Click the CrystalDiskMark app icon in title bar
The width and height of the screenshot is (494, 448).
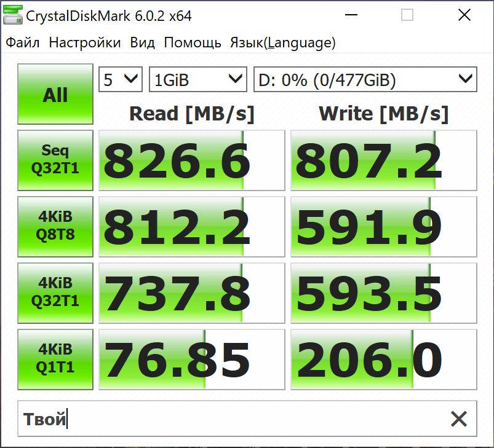pyautogui.click(x=12, y=15)
